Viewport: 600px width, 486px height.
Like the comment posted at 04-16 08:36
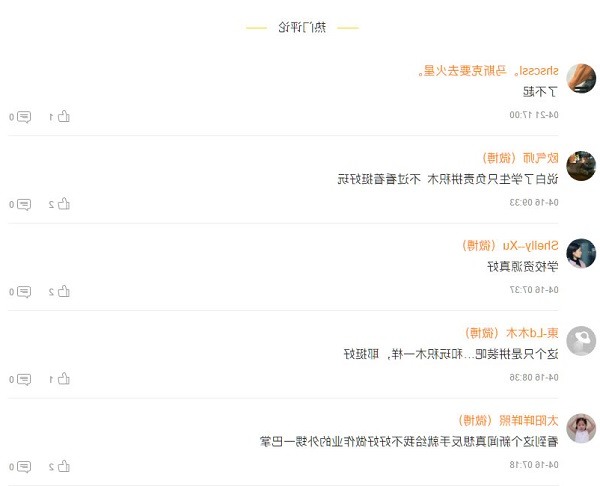click(64, 379)
